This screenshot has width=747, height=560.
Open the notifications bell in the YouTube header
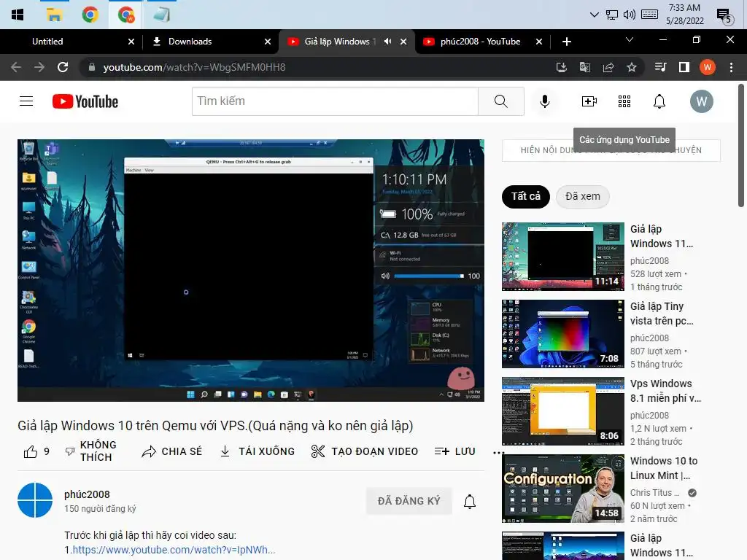tap(659, 101)
